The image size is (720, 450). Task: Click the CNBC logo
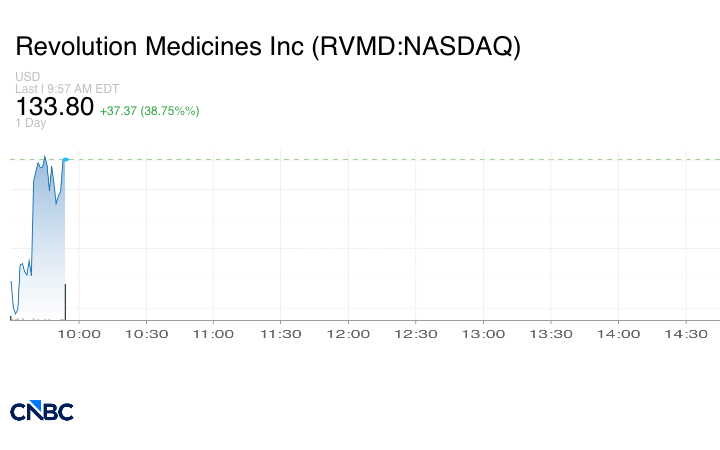(x=41, y=411)
